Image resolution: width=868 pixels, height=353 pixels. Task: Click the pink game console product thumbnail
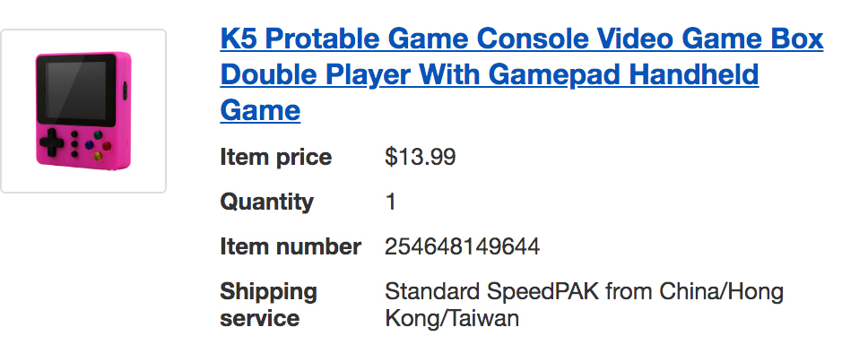point(83,111)
